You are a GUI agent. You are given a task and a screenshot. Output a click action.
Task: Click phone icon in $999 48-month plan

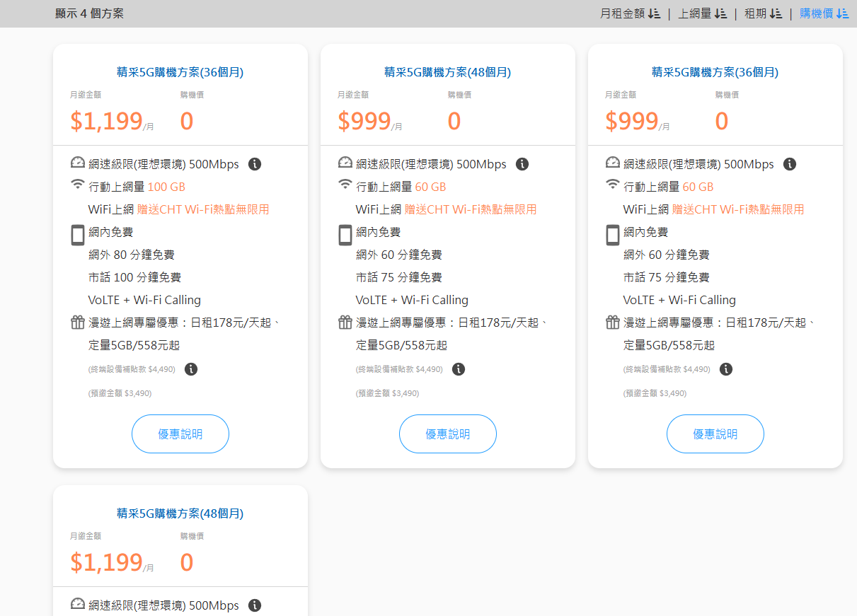pos(345,235)
